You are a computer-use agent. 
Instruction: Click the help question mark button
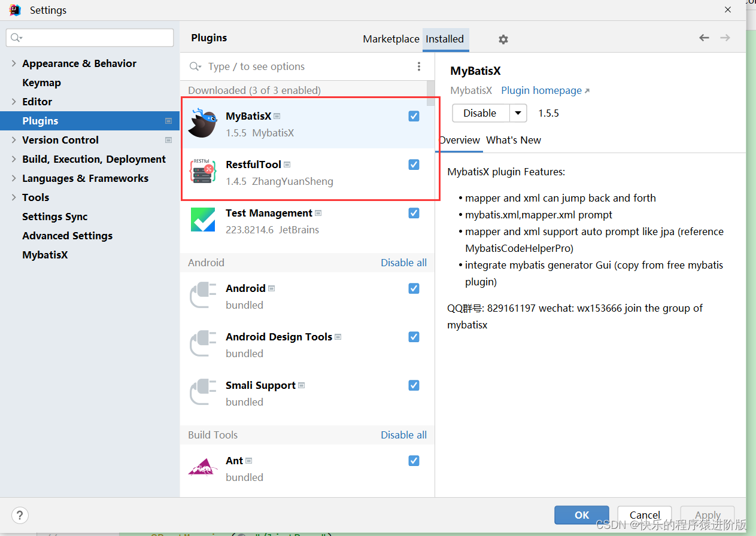(20, 515)
